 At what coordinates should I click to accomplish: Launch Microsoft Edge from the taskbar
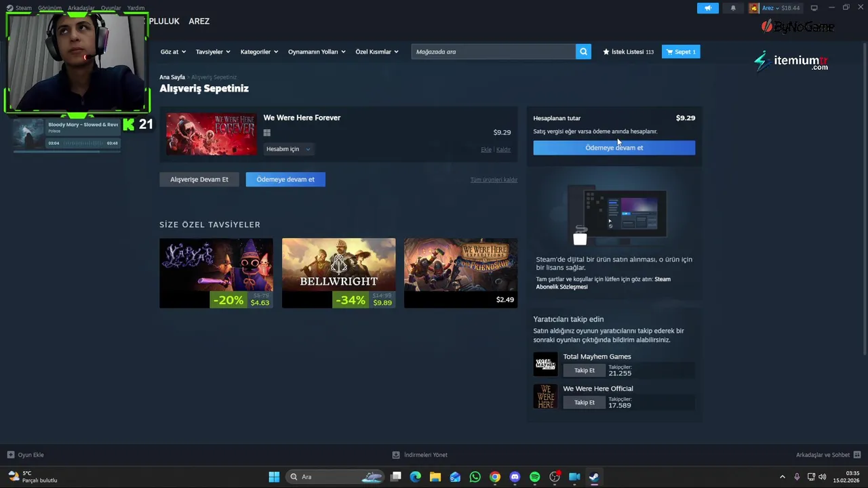(x=416, y=476)
